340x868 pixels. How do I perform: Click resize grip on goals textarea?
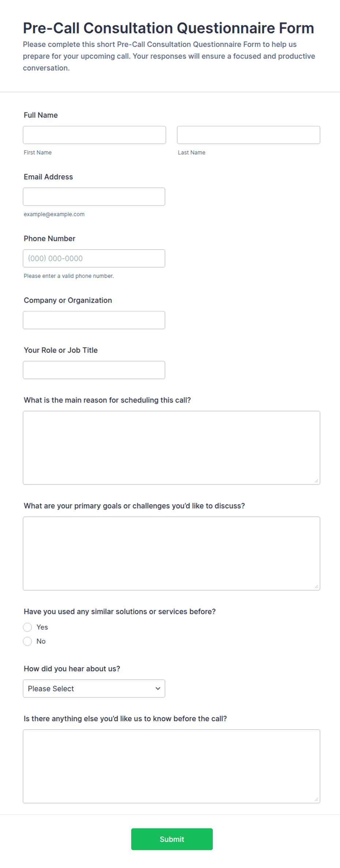point(316,587)
